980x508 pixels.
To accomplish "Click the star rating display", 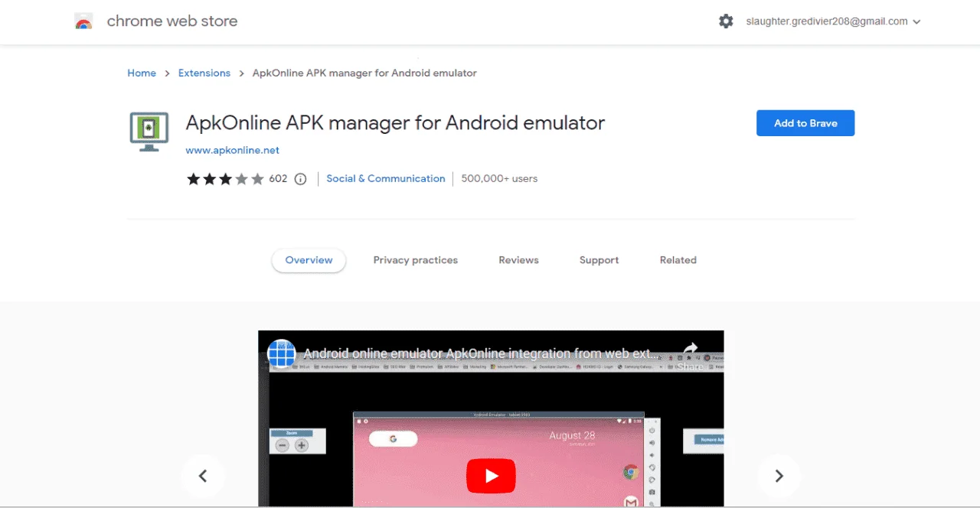I will pyautogui.click(x=225, y=178).
